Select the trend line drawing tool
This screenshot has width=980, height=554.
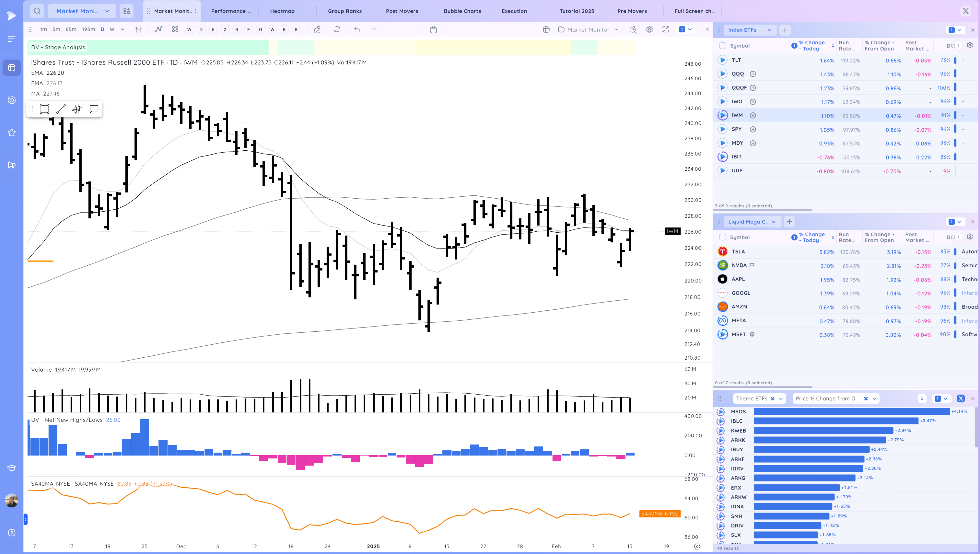61,109
